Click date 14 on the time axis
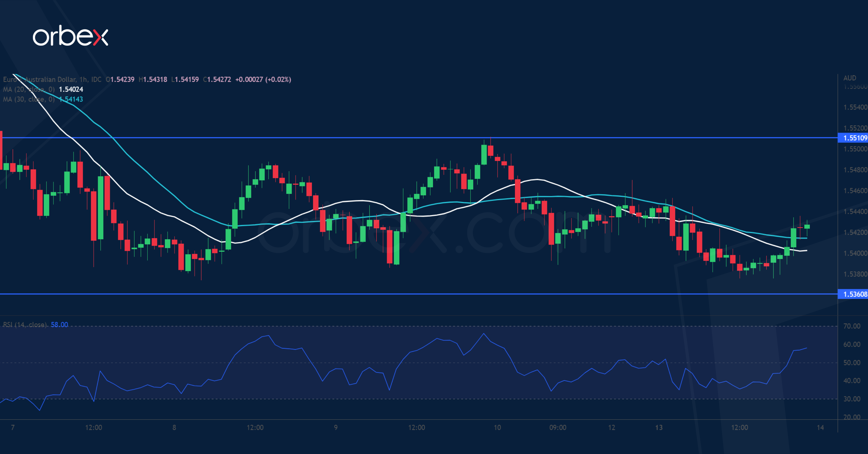The image size is (868, 454). [x=820, y=428]
